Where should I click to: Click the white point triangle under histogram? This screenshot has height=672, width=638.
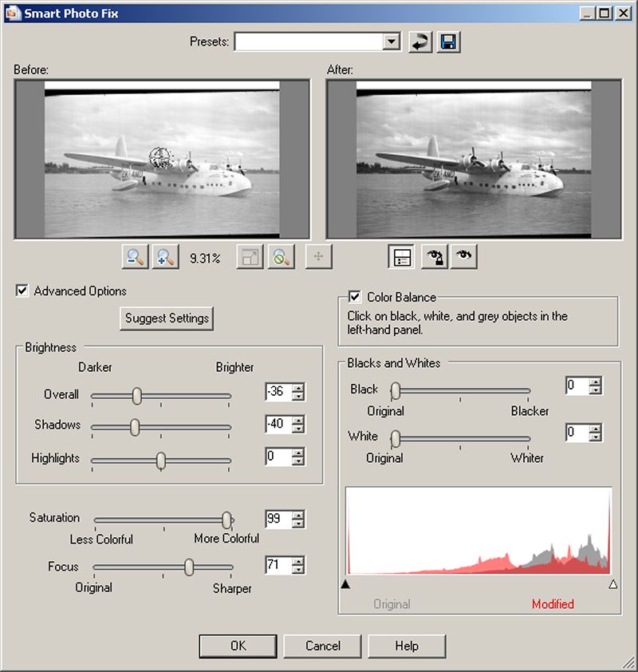point(613,584)
